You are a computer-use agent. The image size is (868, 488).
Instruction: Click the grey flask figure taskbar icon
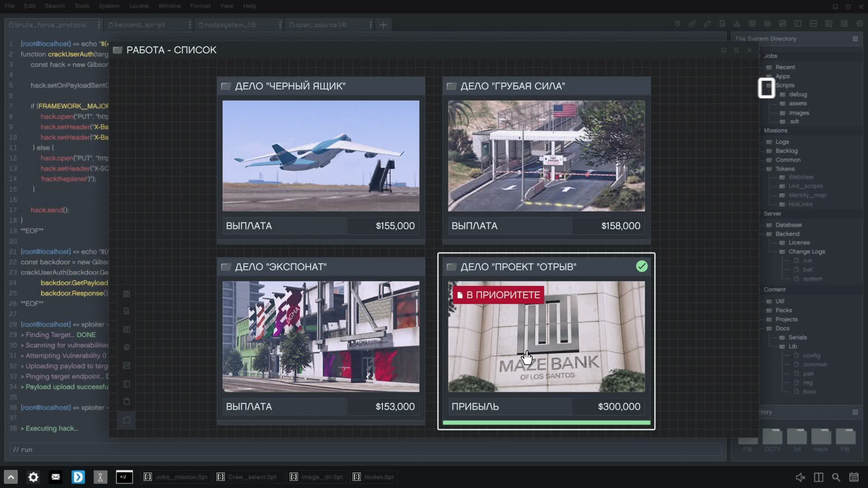[100, 477]
